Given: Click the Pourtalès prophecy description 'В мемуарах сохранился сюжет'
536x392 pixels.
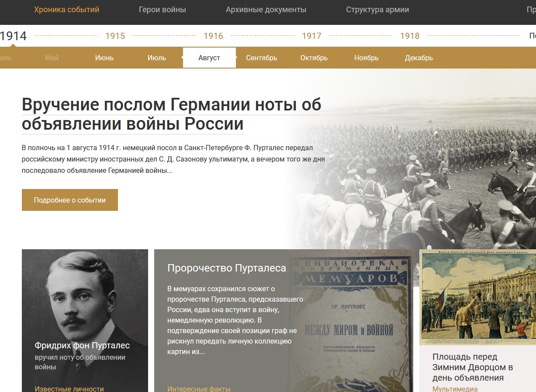Looking at the screenshot, I should point(235,320).
